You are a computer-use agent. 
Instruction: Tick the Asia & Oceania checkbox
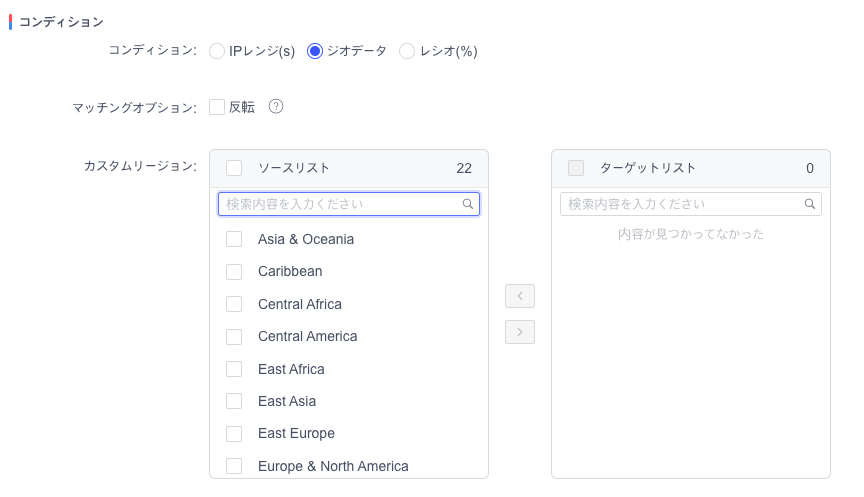pos(234,239)
